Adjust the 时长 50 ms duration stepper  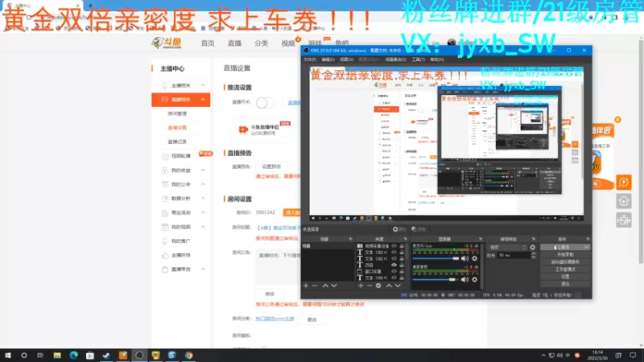[x=533, y=255]
